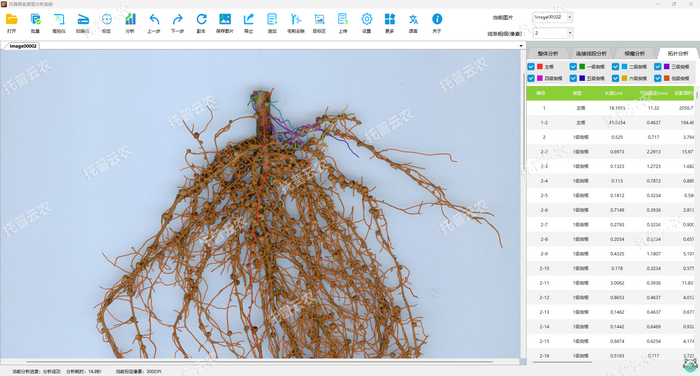Open settings via the gear icon
The image size is (700, 376).
coord(367,19)
